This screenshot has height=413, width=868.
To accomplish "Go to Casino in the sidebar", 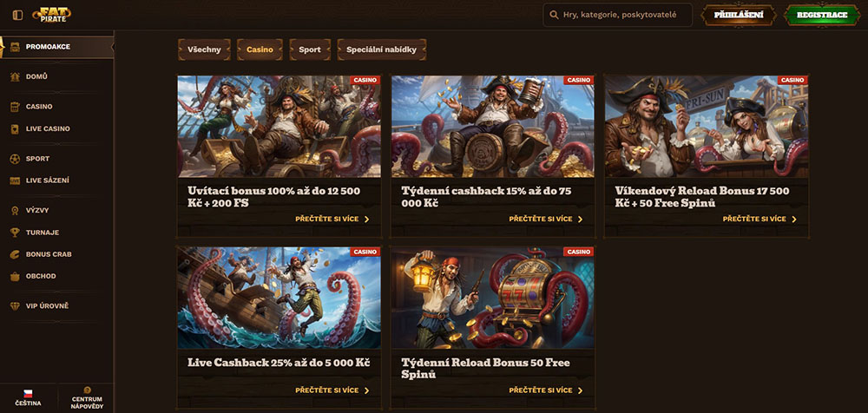I will click(x=39, y=107).
